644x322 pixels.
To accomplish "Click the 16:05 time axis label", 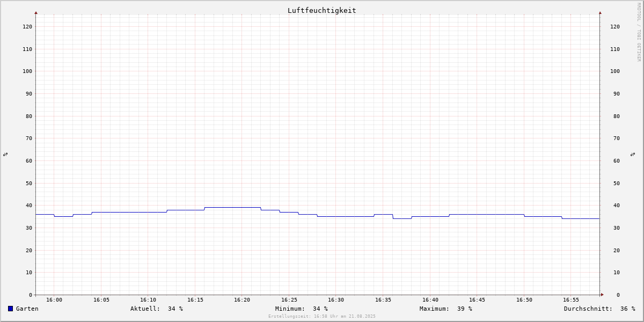I will tap(101, 300).
